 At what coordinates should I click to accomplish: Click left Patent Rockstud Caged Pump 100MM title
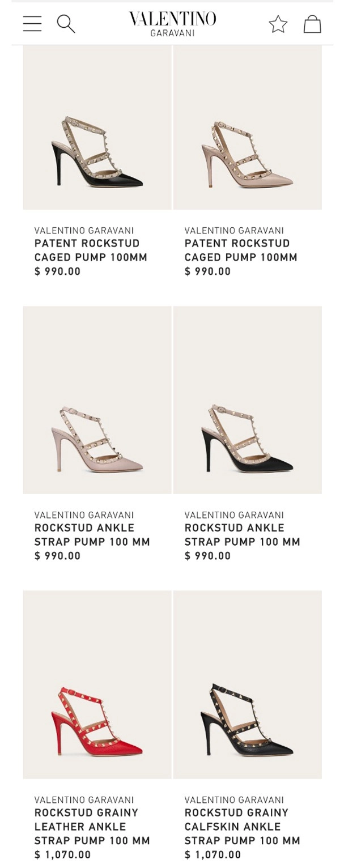(91, 250)
